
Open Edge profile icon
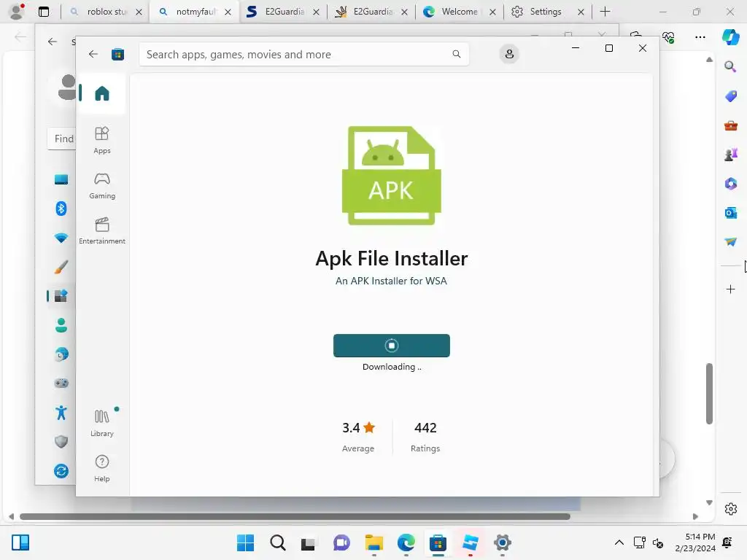pyautogui.click(x=17, y=12)
